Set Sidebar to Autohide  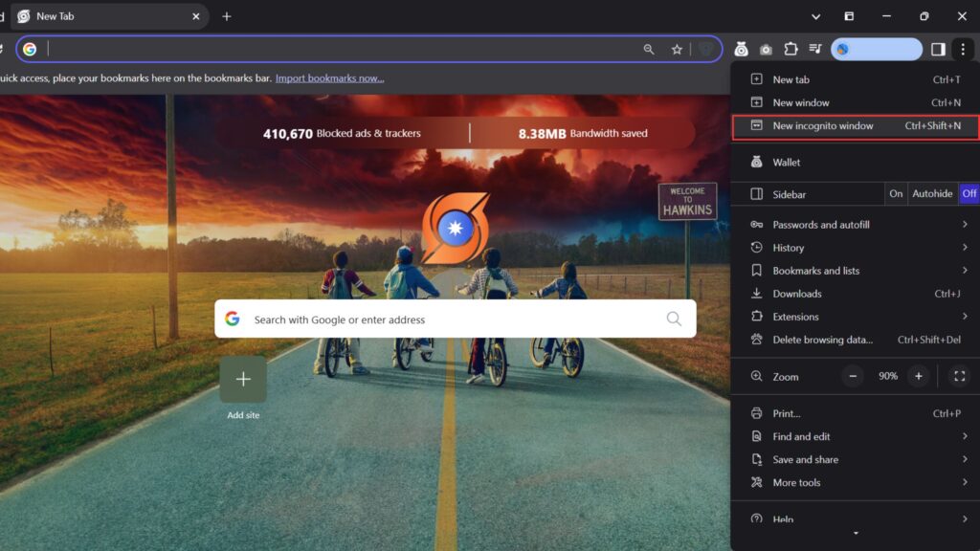[x=932, y=194]
